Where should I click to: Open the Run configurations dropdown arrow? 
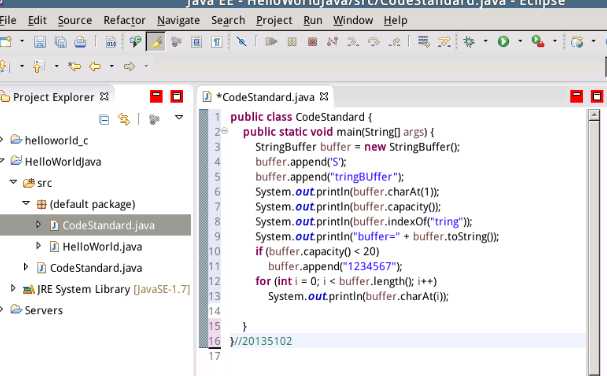(x=520, y=41)
